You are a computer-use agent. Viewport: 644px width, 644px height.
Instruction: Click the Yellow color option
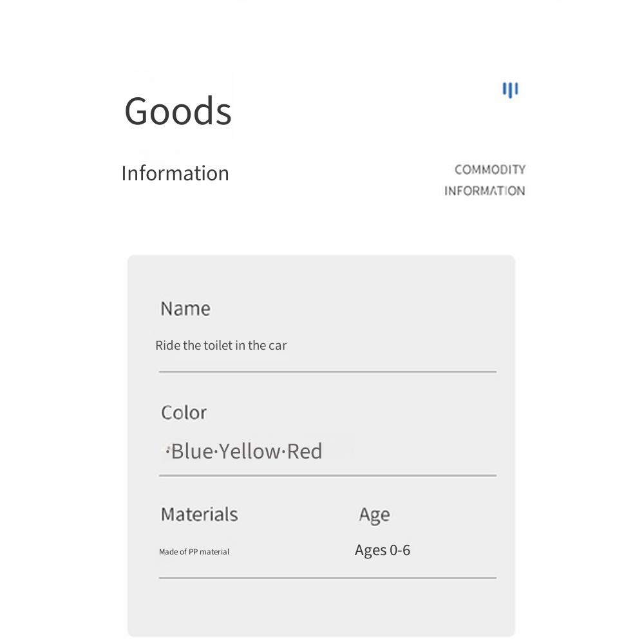[249, 451]
